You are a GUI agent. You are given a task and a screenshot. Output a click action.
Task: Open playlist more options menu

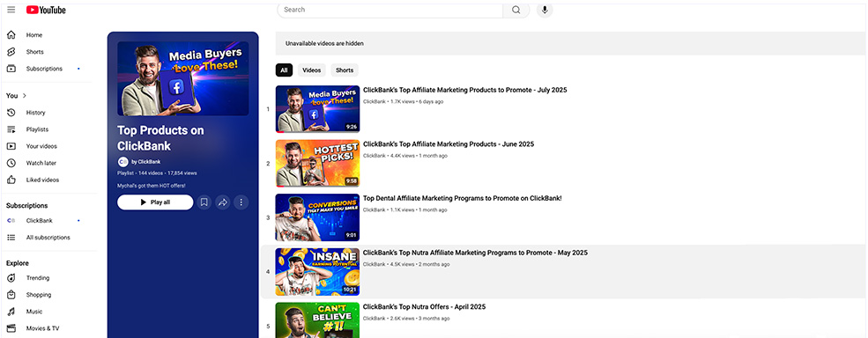241,202
